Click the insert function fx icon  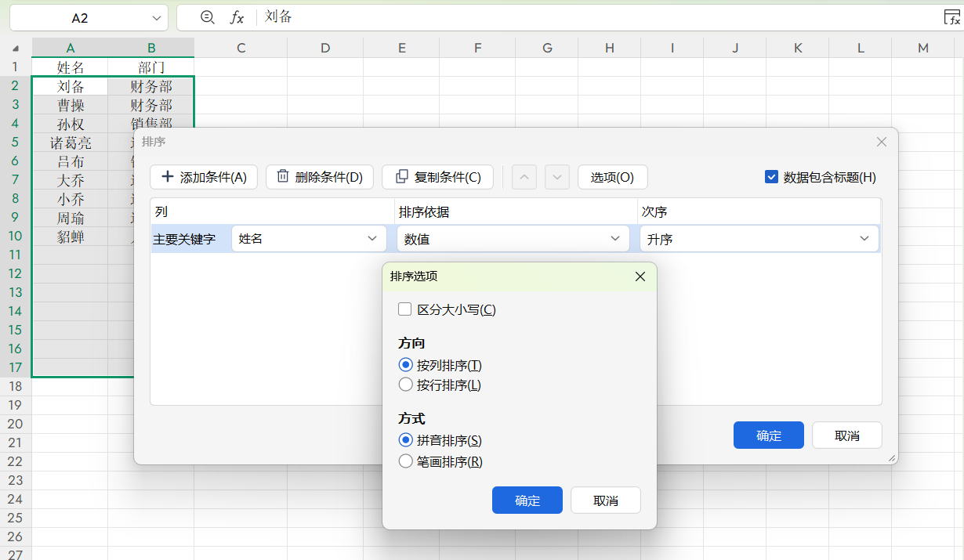(237, 17)
